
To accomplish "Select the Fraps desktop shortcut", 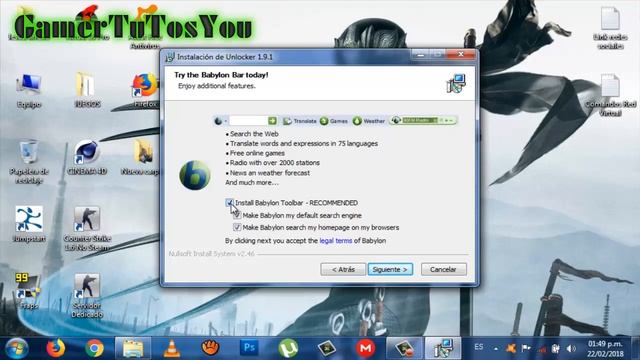I will pyautogui.click(x=28, y=291).
